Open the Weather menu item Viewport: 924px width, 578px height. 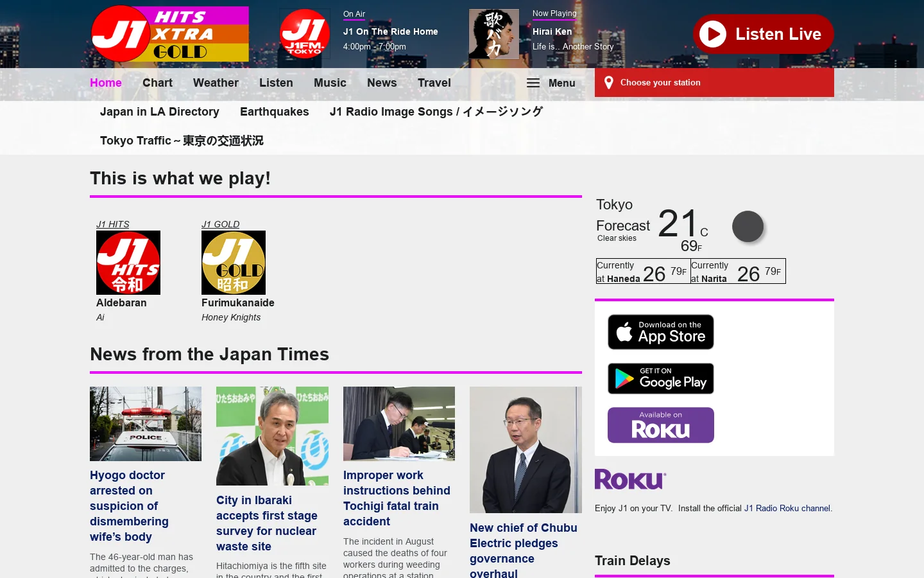(x=216, y=83)
